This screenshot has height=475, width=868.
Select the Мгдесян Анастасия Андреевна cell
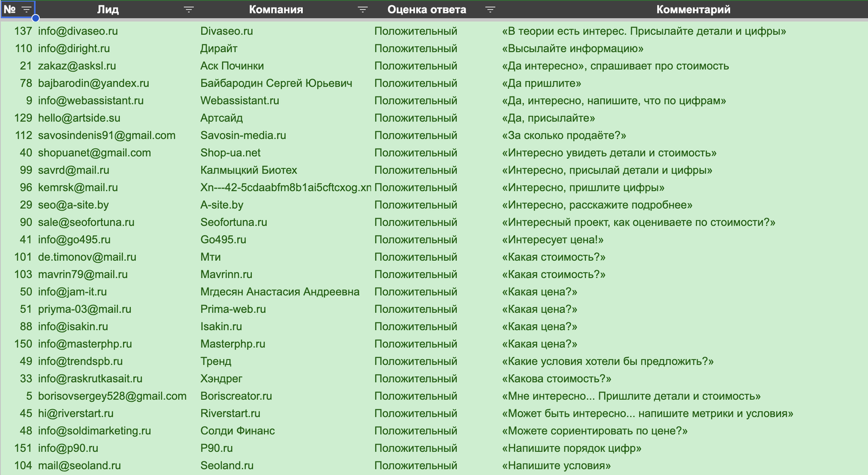(279, 292)
